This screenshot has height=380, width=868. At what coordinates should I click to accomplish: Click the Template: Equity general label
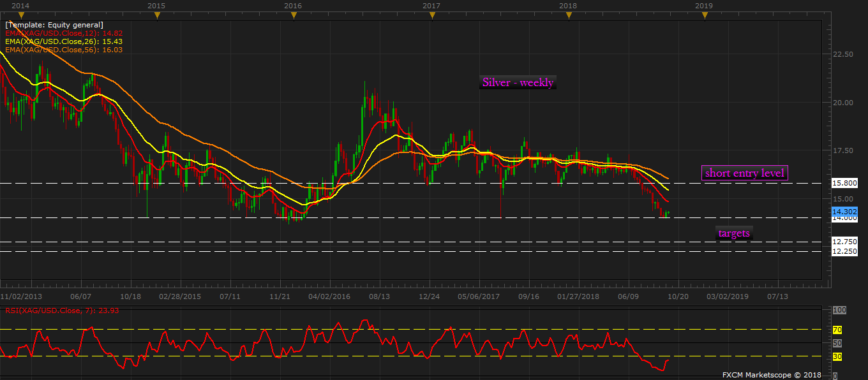pos(54,24)
